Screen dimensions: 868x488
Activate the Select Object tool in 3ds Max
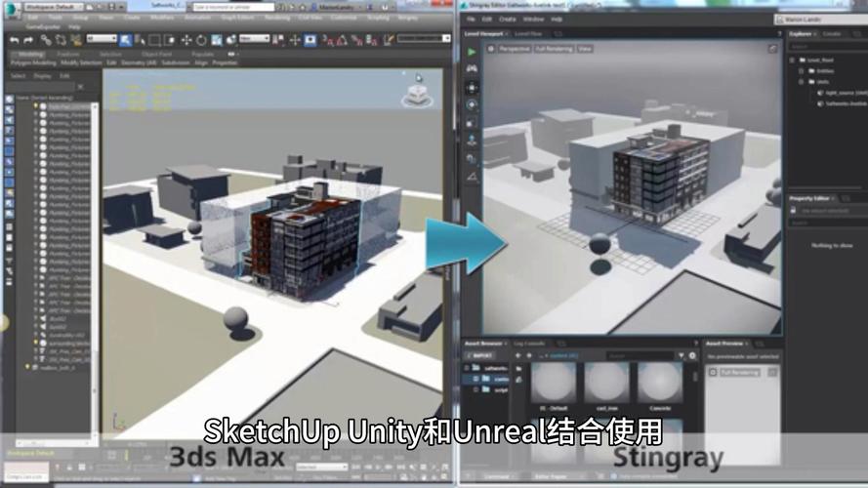pyautogui.click(x=126, y=40)
